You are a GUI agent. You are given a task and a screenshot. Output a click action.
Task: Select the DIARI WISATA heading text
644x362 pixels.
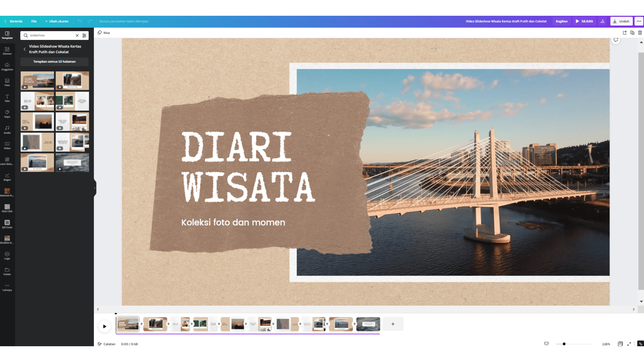[248, 167]
